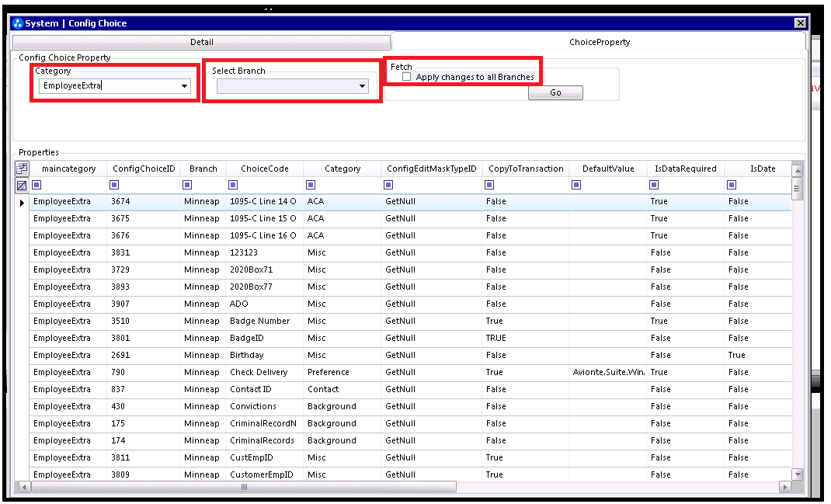Open filter icon under Category column

click(x=311, y=185)
